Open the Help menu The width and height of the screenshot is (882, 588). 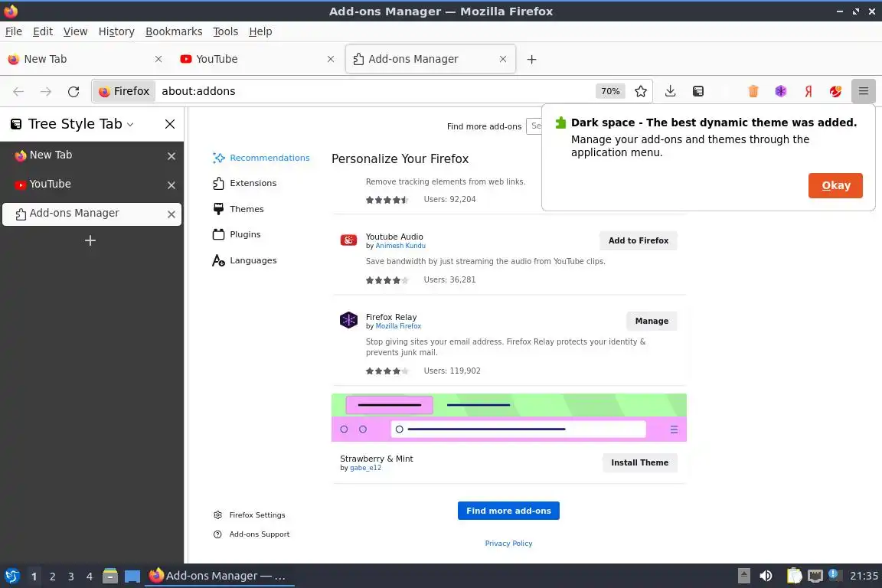click(260, 31)
